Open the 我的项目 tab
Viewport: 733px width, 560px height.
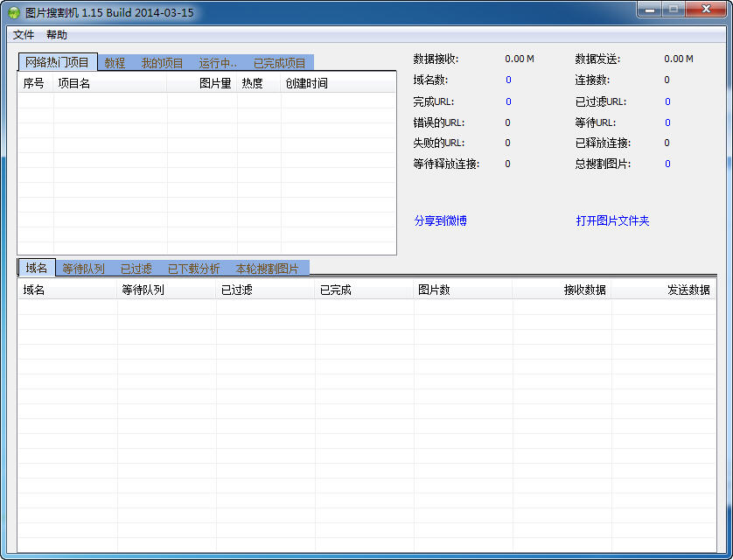pos(162,63)
